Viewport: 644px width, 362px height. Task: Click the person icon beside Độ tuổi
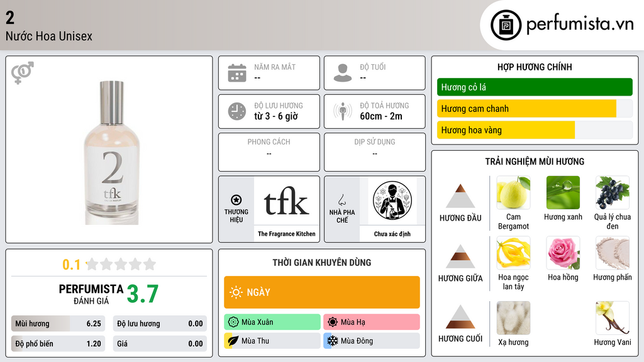pyautogui.click(x=343, y=73)
